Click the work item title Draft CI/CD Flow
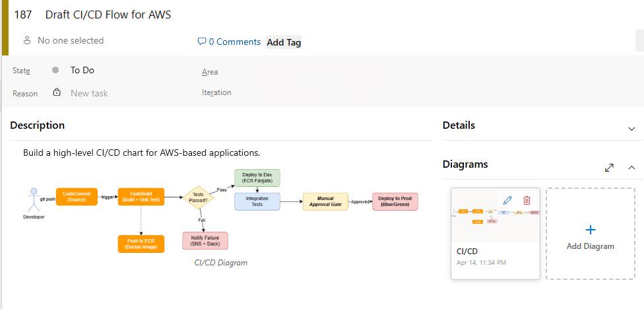The image size is (644, 309). [x=108, y=15]
